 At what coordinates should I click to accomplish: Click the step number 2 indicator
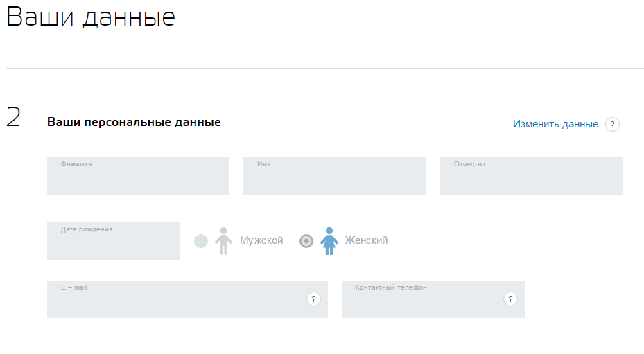coord(14,117)
